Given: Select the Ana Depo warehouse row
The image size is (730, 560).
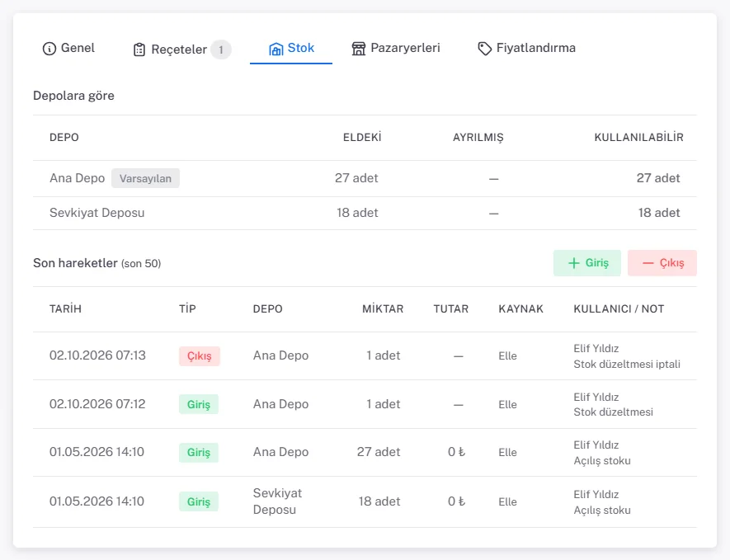Looking at the screenshot, I should (x=365, y=178).
